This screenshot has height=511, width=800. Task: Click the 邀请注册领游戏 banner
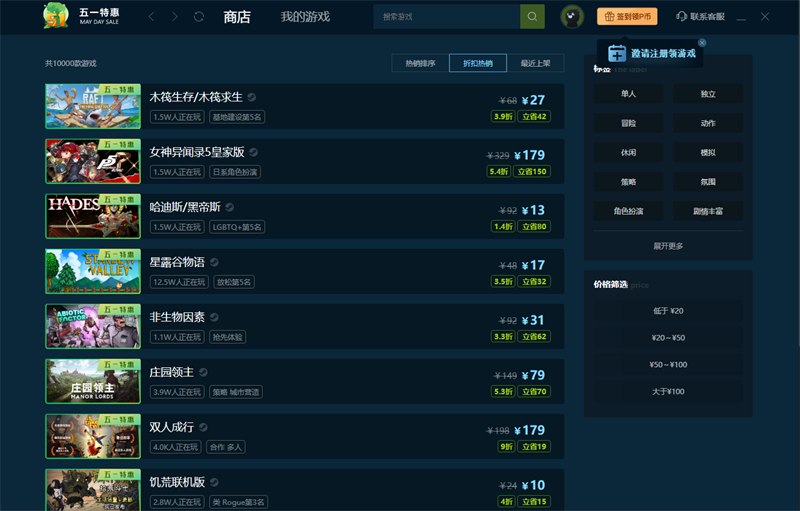651,54
